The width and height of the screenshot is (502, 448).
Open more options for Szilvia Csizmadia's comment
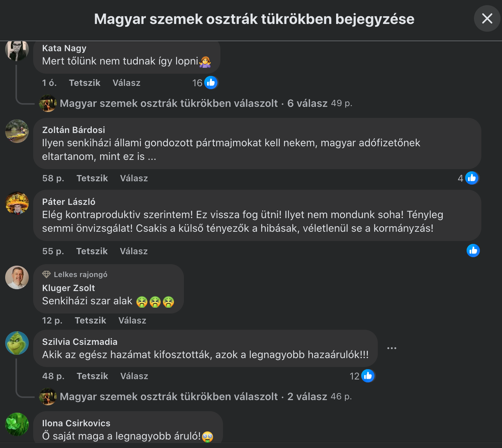coord(392,348)
